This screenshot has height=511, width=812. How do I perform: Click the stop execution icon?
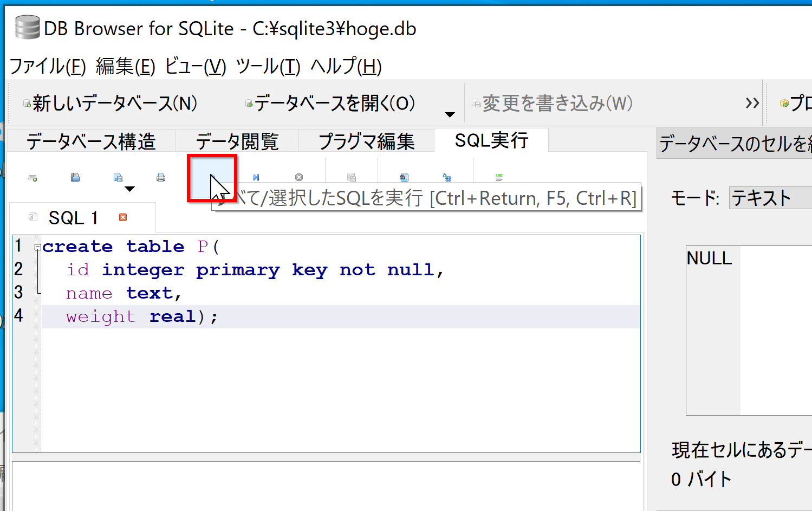tap(299, 177)
